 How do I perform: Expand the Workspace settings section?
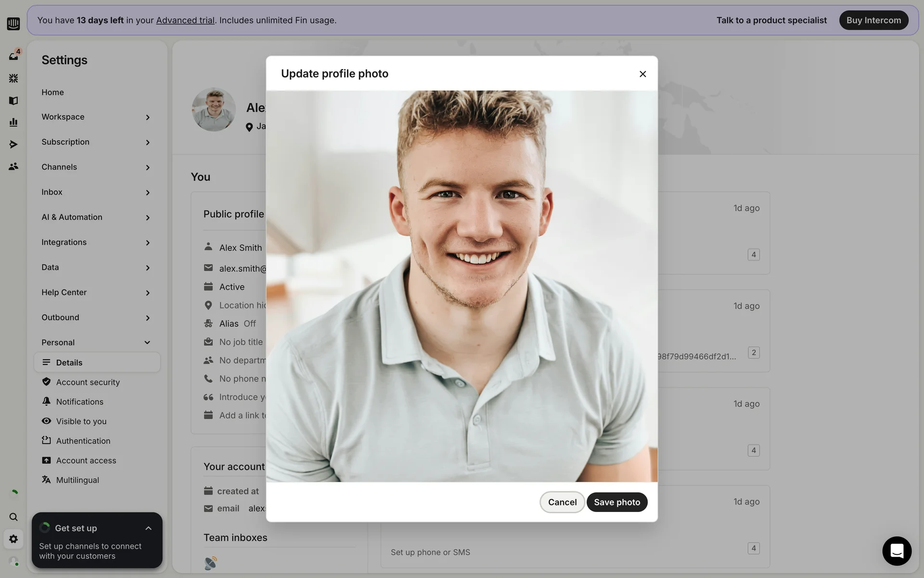point(96,117)
